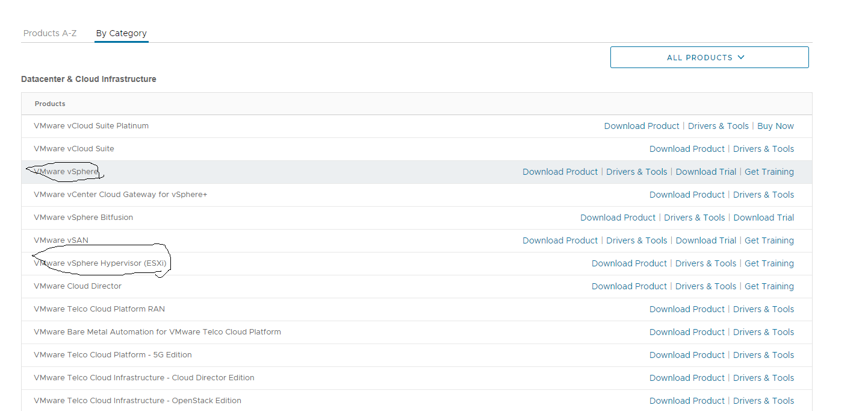Download Product for vSphere Bitfusion
The width and height of the screenshot is (868, 411).
pyautogui.click(x=618, y=218)
